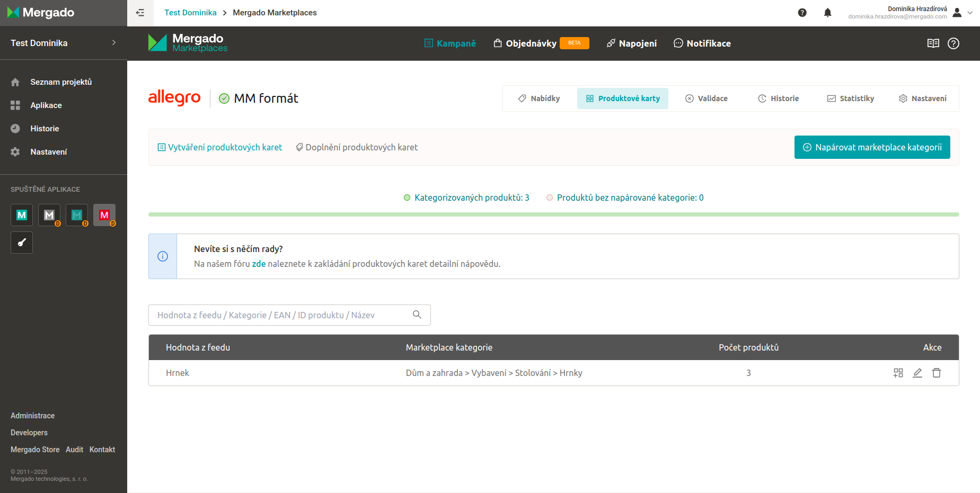Open Mergado Store footer link
The width and height of the screenshot is (980, 493).
pyautogui.click(x=35, y=450)
